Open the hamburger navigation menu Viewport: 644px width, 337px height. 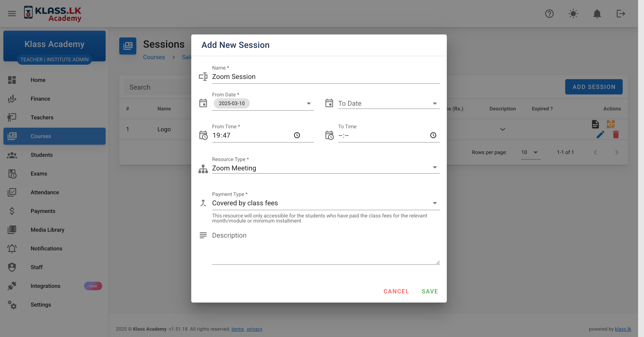click(12, 13)
